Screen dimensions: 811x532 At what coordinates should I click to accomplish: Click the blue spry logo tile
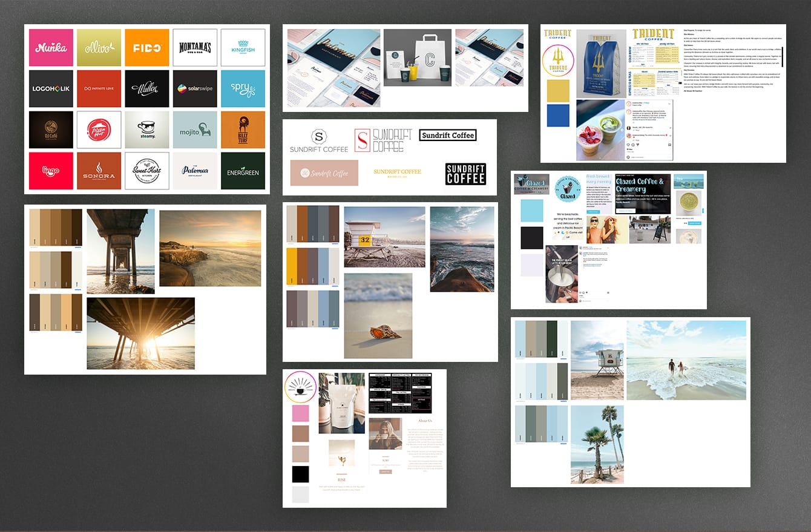pos(243,89)
